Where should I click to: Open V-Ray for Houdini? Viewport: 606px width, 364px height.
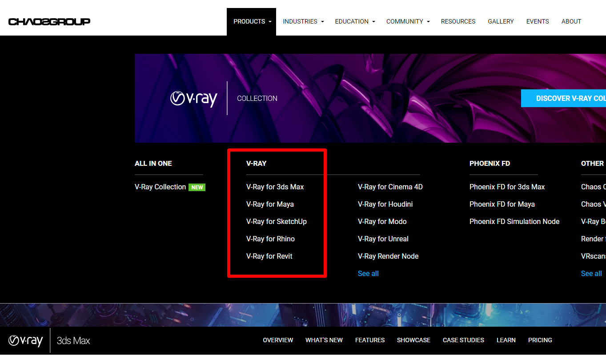pos(385,204)
